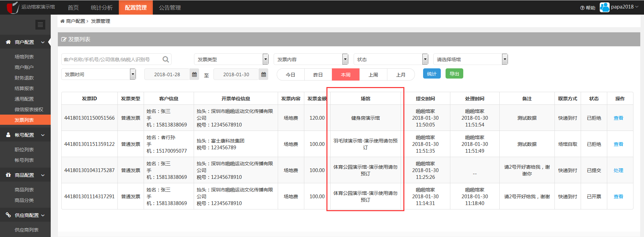The image size is (644, 237).
Task: Click the customer name search input field
Action: pyautogui.click(x=111, y=60)
